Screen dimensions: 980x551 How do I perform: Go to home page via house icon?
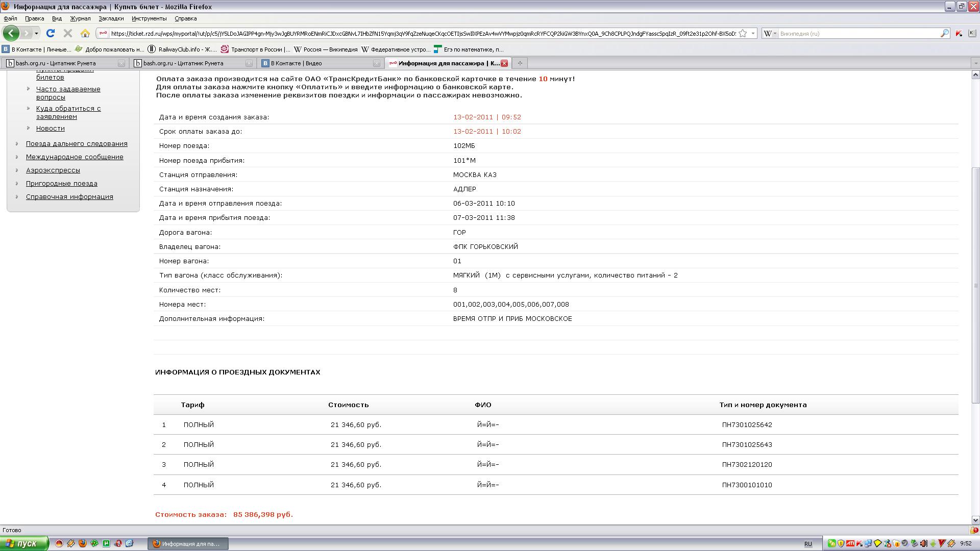coord(85,33)
